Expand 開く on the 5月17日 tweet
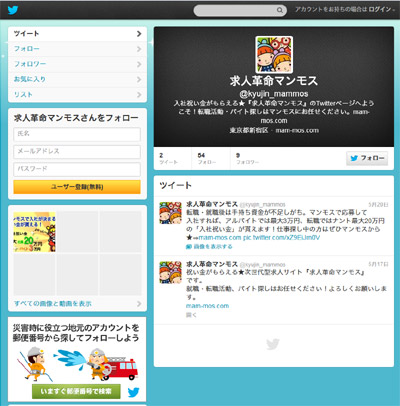The height and width of the screenshot is (406, 400). pyautogui.click(x=191, y=315)
